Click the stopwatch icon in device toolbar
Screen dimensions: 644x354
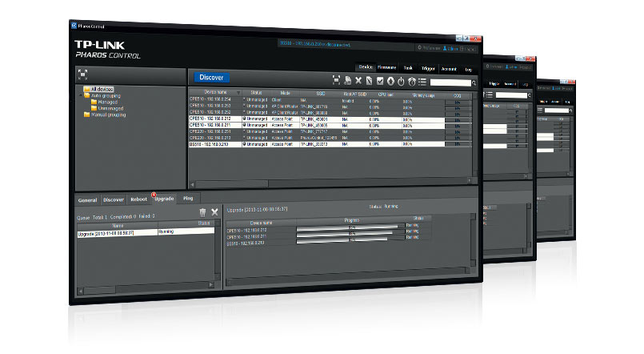(x=411, y=82)
